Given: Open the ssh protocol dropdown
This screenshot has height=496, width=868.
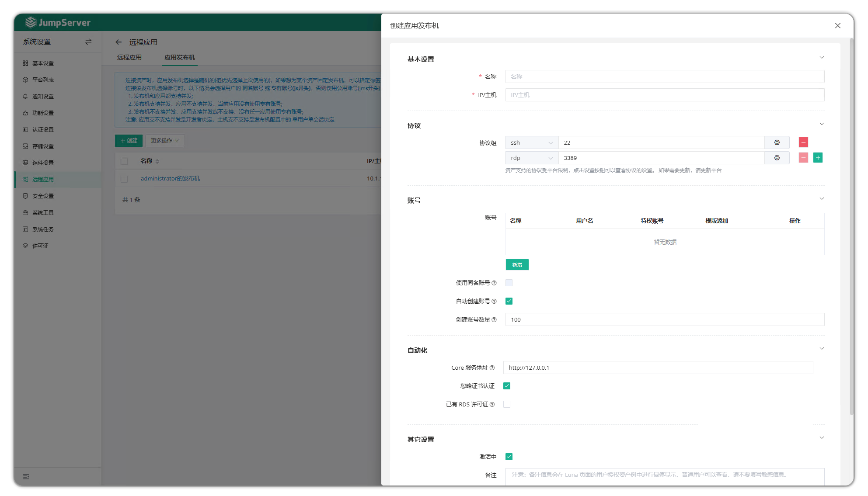Looking at the screenshot, I should [532, 142].
